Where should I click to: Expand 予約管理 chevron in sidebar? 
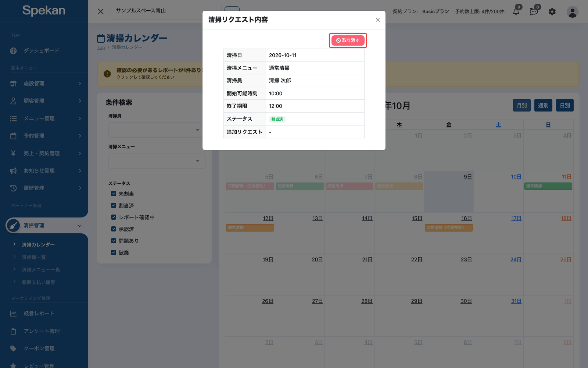80,136
